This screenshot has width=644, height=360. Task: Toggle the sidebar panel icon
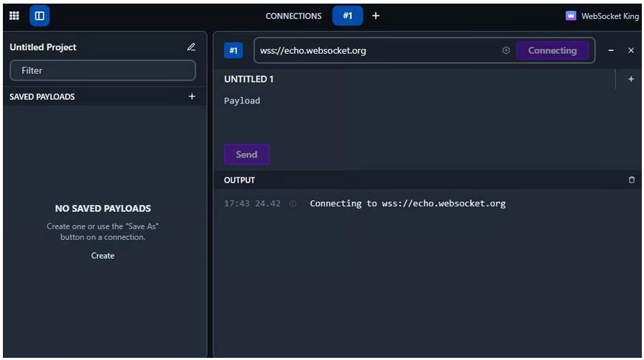tap(40, 15)
